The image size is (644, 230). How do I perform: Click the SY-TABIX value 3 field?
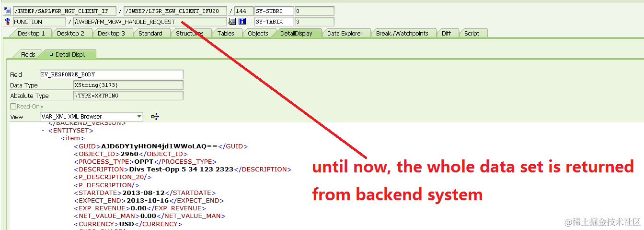[x=314, y=22]
